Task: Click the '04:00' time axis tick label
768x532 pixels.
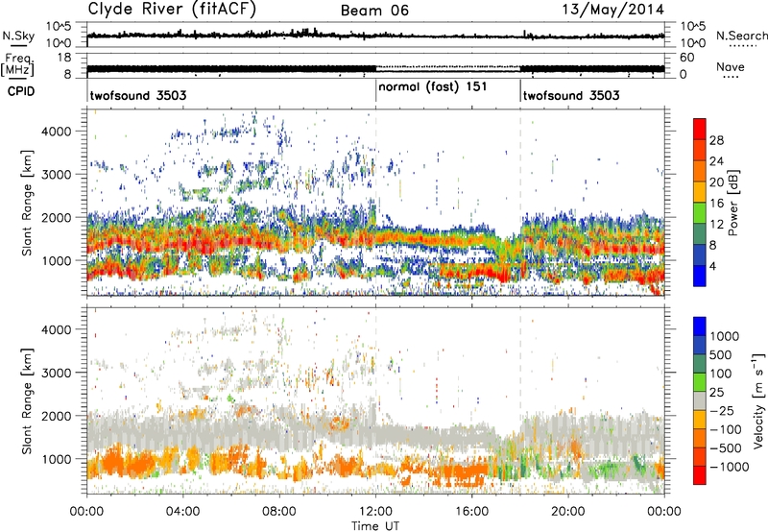Action: (182, 512)
